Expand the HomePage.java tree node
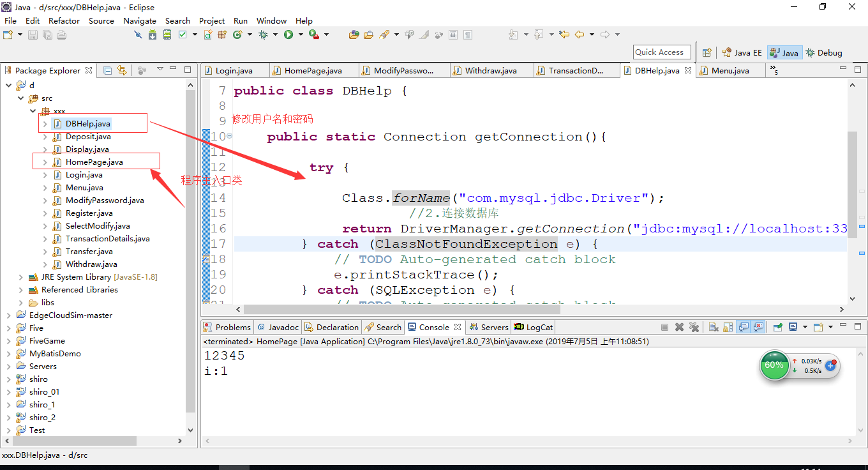 click(x=45, y=162)
